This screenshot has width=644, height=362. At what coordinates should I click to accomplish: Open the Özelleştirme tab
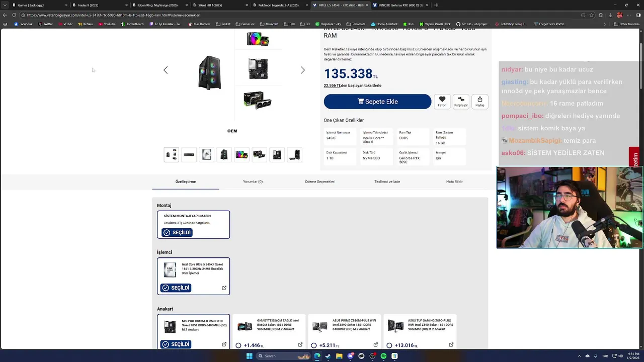[x=186, y=182]
